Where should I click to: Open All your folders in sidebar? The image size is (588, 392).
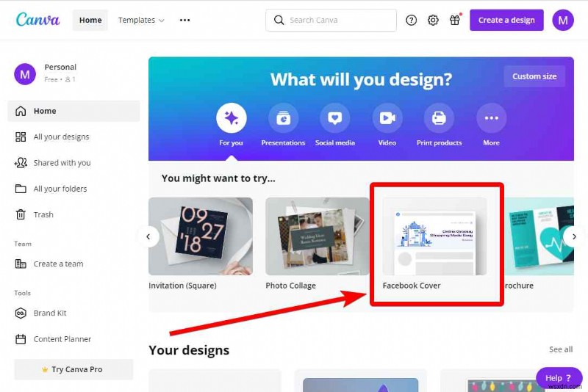point(73,189)
